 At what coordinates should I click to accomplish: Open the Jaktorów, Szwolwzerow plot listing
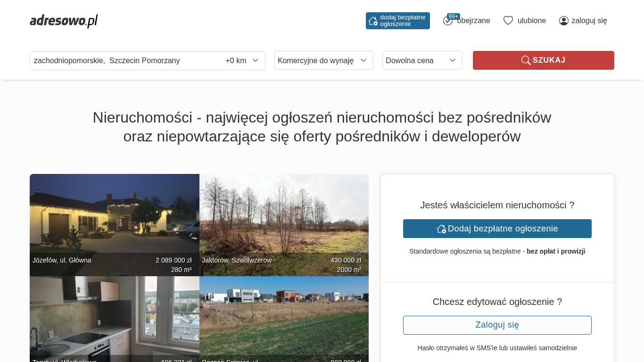tap(284, 217)
